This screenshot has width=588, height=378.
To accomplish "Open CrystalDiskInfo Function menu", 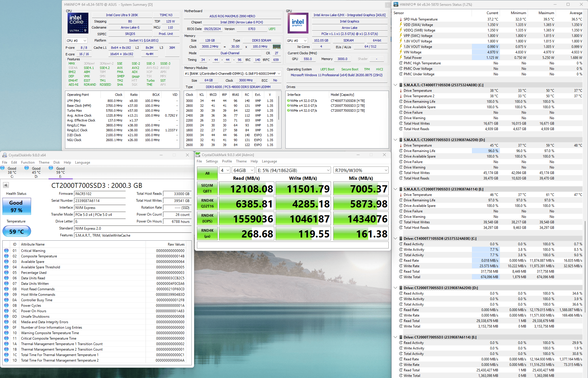I will coord(28,162).
